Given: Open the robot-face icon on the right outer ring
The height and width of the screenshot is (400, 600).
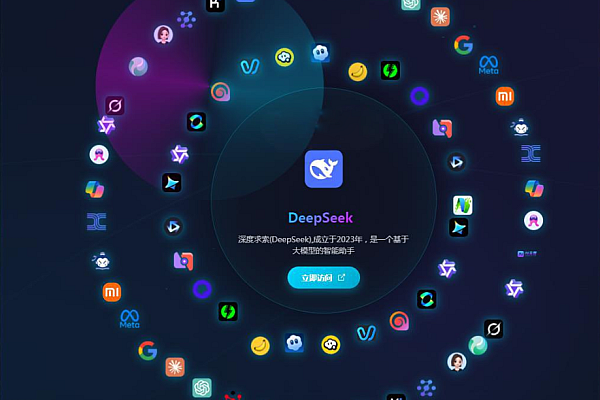Looking at the screenshot, I should (520, 127).
